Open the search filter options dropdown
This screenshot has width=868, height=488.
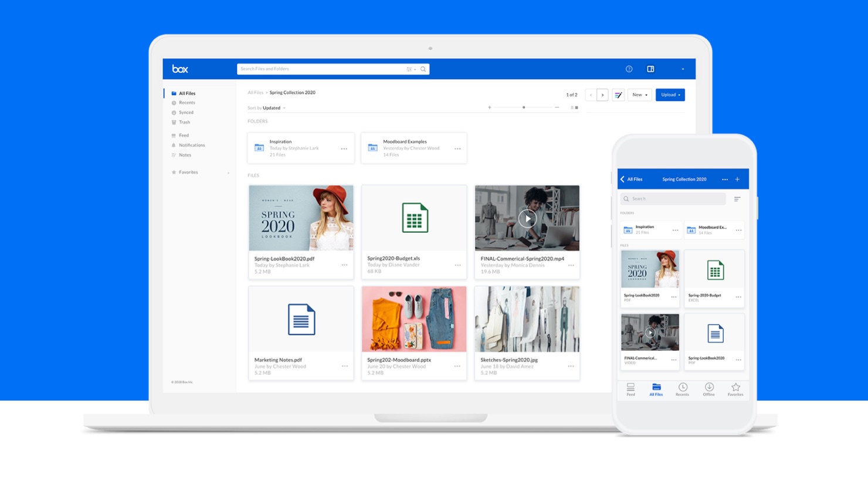(x=411, y=69)
